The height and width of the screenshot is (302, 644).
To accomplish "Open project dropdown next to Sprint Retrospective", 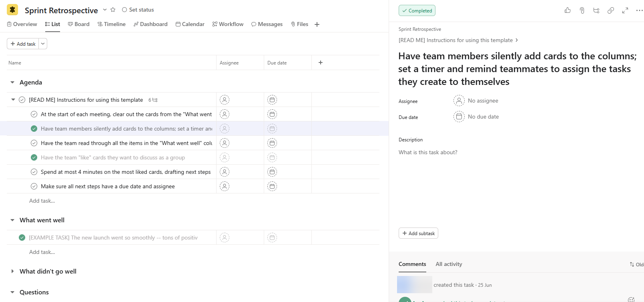I will (105, 10).
